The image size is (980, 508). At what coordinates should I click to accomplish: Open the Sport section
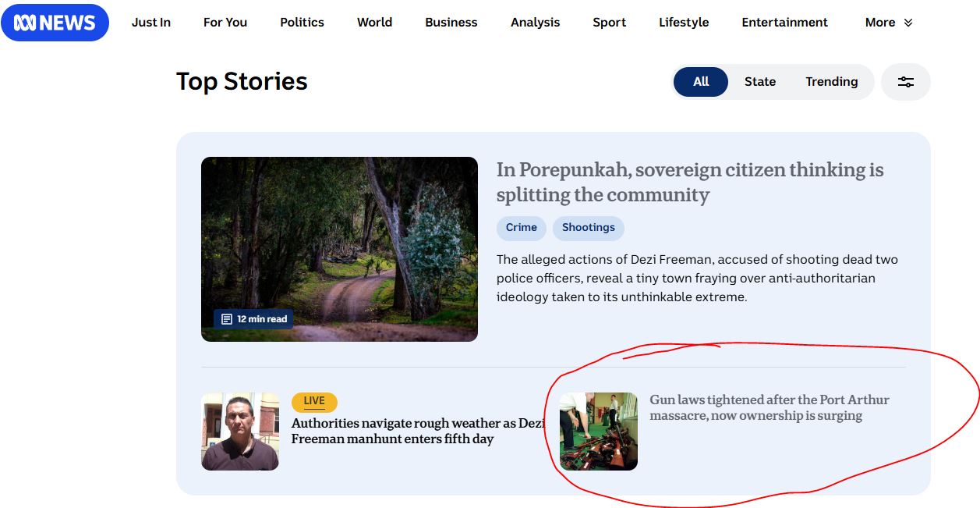tap(609, 23)
